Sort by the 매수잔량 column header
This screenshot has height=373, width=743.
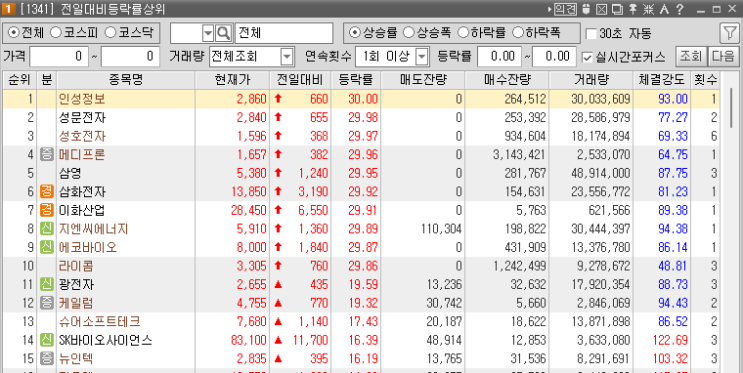[x=507, y=80]
